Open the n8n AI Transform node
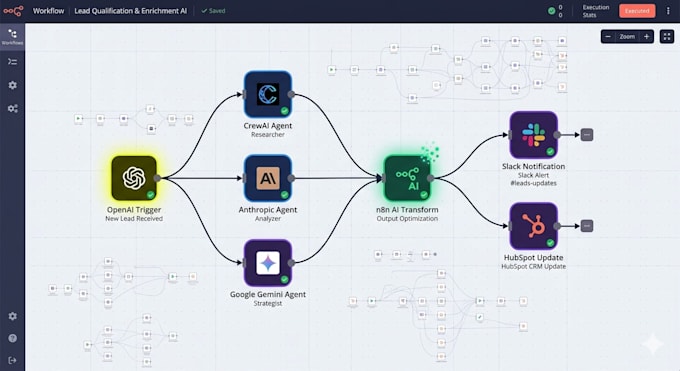 tap(407, 178)
